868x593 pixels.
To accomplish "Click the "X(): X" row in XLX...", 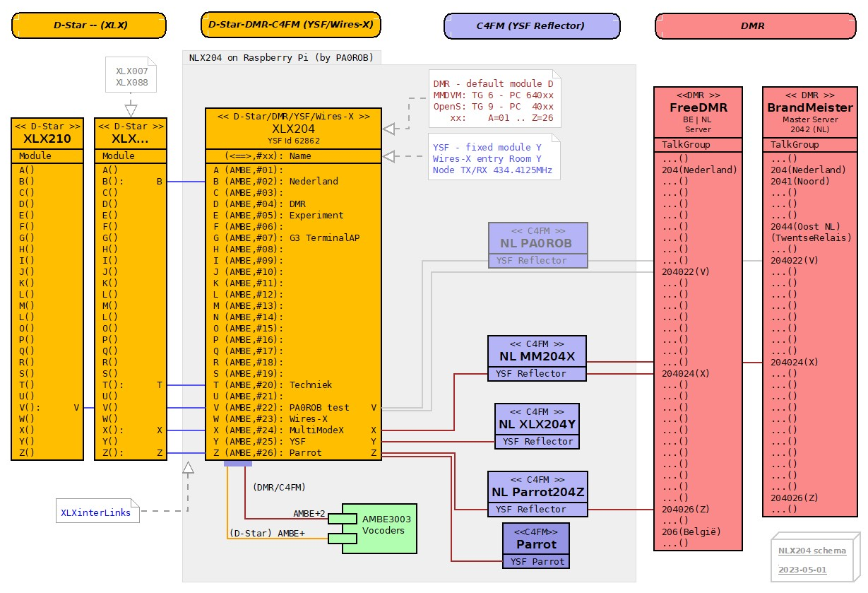I will [131, 430].
